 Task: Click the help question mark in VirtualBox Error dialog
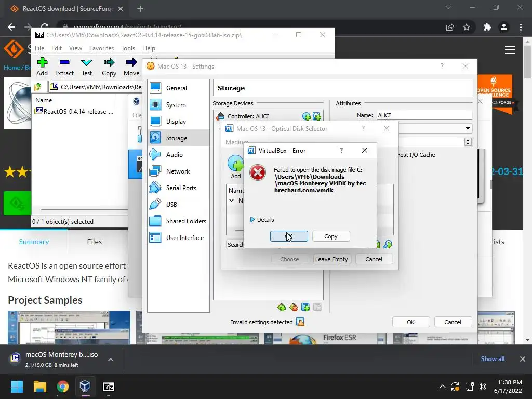click(x=341, y=150)
